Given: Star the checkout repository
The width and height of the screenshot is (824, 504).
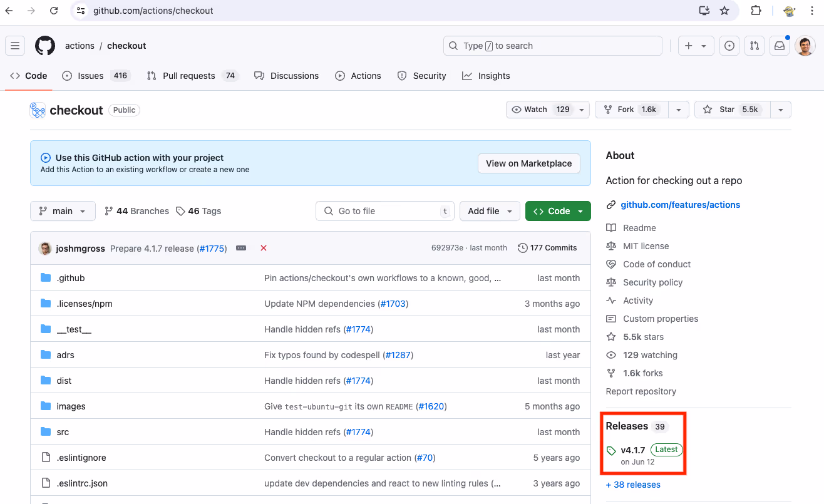Looking at the screenshot, I should tap(733, 110).
